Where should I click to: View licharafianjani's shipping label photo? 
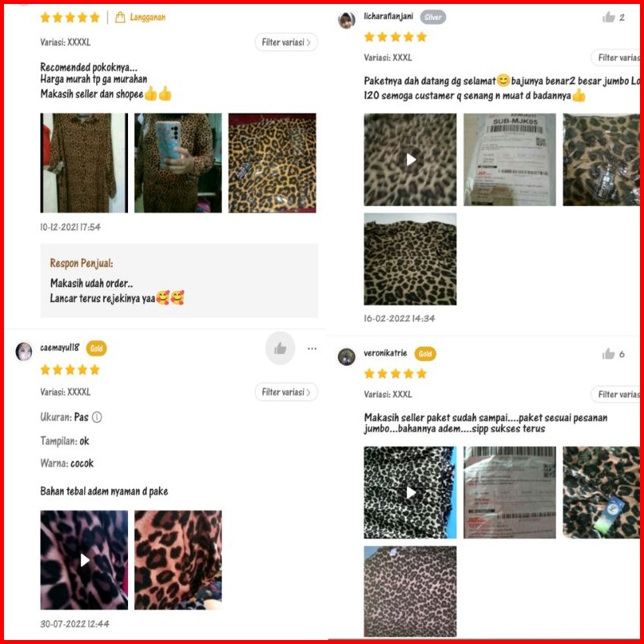[x=510, y=159]
